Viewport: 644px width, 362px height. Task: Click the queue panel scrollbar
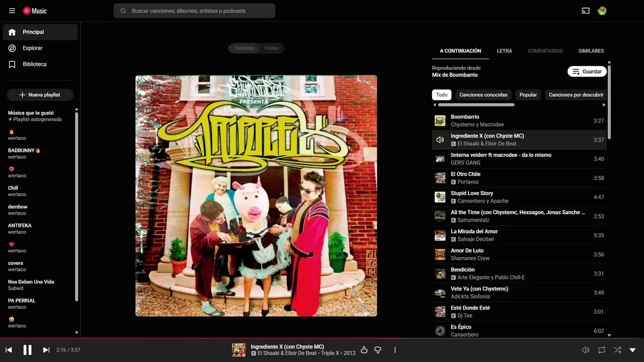point(609,102)
